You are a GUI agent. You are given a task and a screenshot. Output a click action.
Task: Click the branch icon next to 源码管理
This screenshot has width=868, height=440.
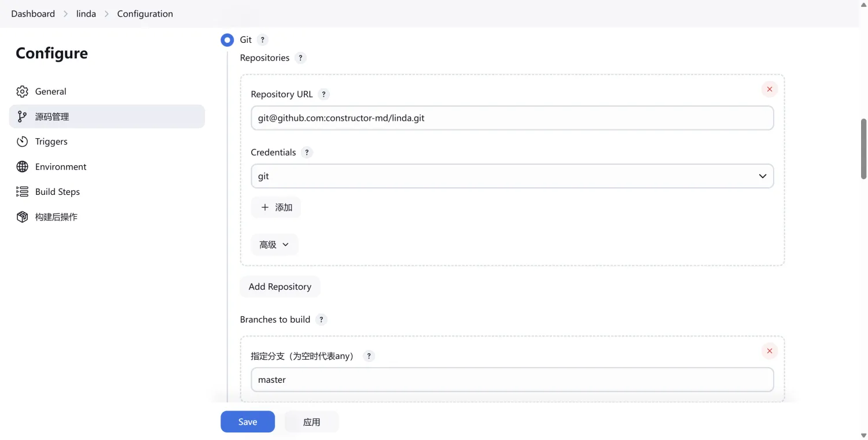point(22,116)
